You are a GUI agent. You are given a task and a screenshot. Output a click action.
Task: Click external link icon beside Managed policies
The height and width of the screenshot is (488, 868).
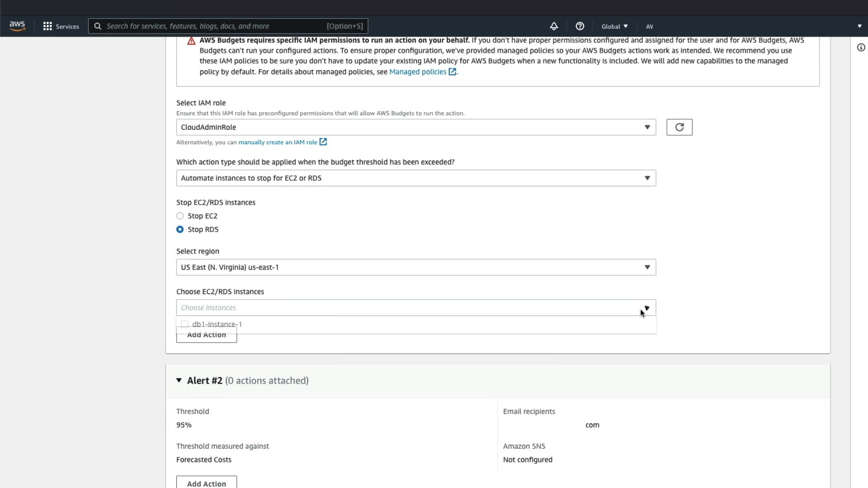pos(452,72)
